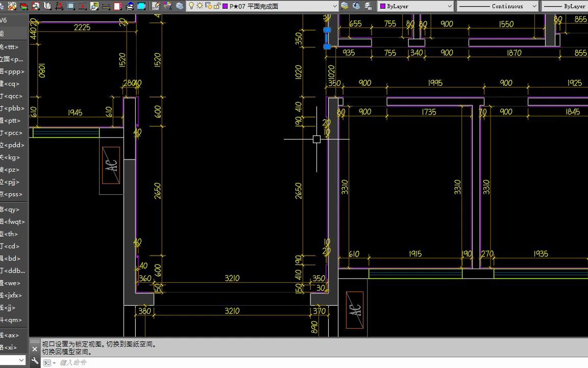Viewport: 588px width, 368px height.
Task: Open command line settings wrench button
Action: [x=35, y=361]
